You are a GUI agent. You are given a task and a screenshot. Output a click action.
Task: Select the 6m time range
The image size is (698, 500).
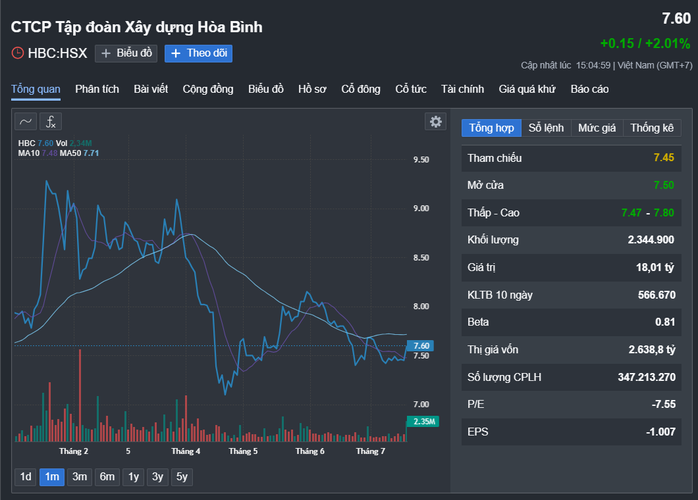point(107,477)
